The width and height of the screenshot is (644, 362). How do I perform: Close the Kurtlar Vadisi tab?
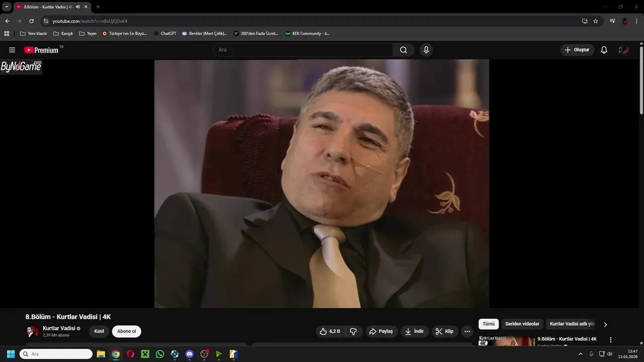pos(86,7)
